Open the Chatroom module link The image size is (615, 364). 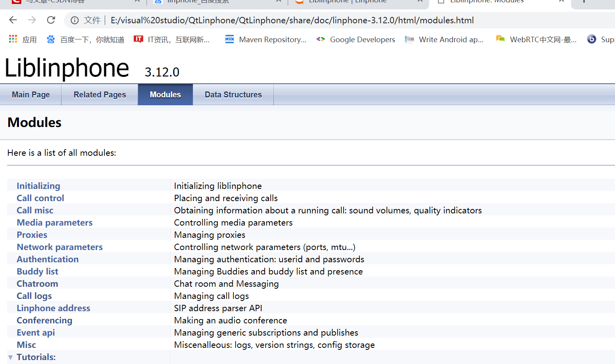click(x=37, y=283)
